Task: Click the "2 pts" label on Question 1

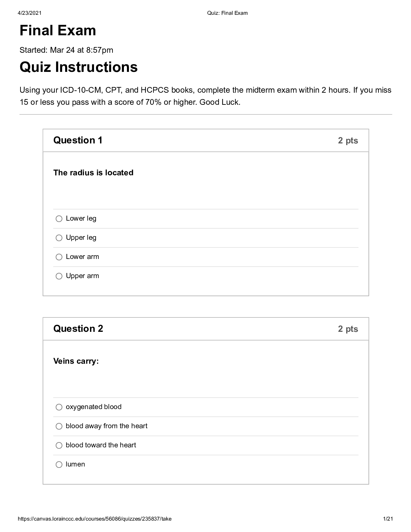Action: [x=348, y=140]
